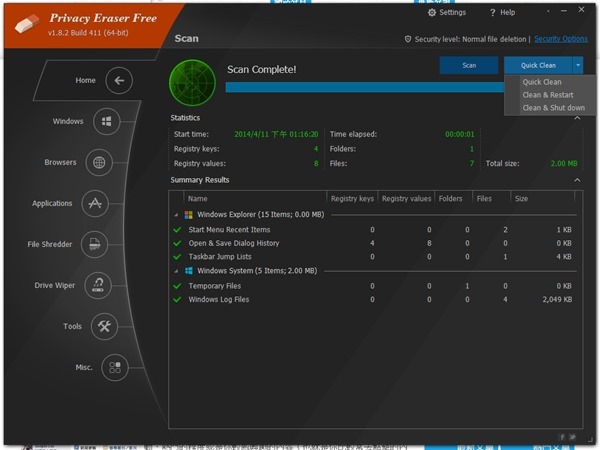600x450 pixels.
Task: Click the Help question mark icon
Action: click(x=492, y=13)
